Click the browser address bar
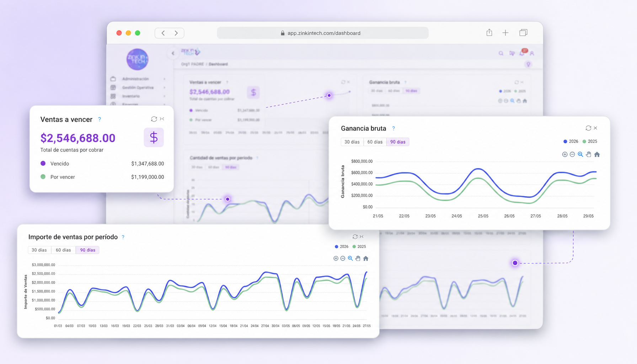 click(x=323, y=33)
